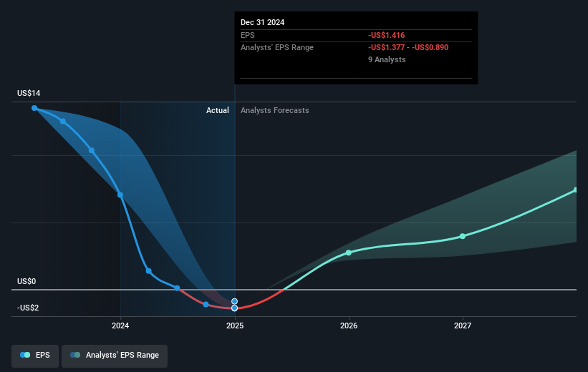Click the US$14 y-axis label
588x372 pixels.
pyautogui.click(x=29, y=93)
